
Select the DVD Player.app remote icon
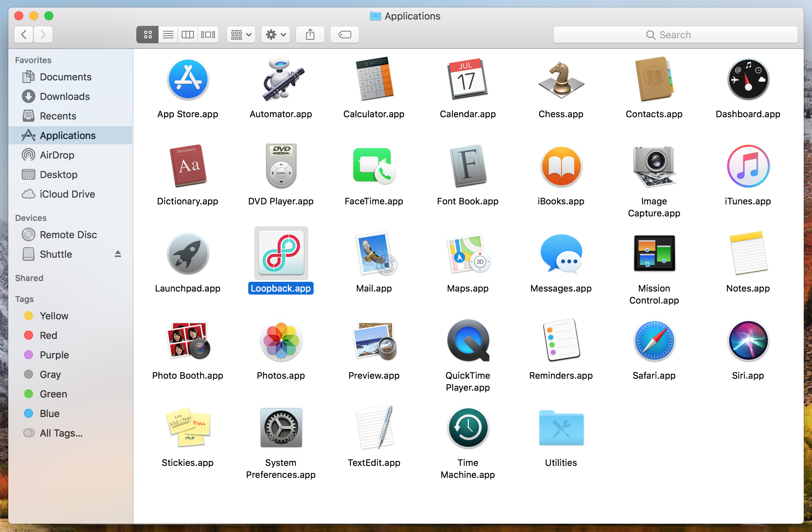click(281, 165)
